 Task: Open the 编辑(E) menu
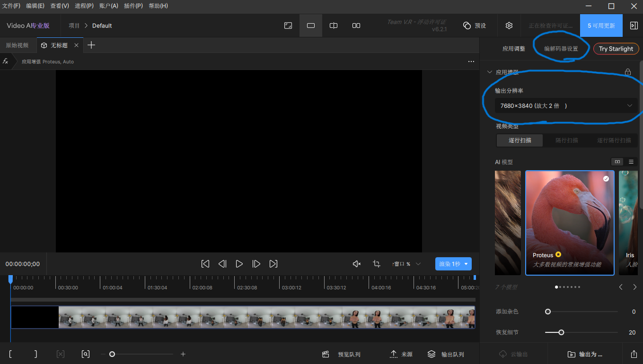pos(35,6)
